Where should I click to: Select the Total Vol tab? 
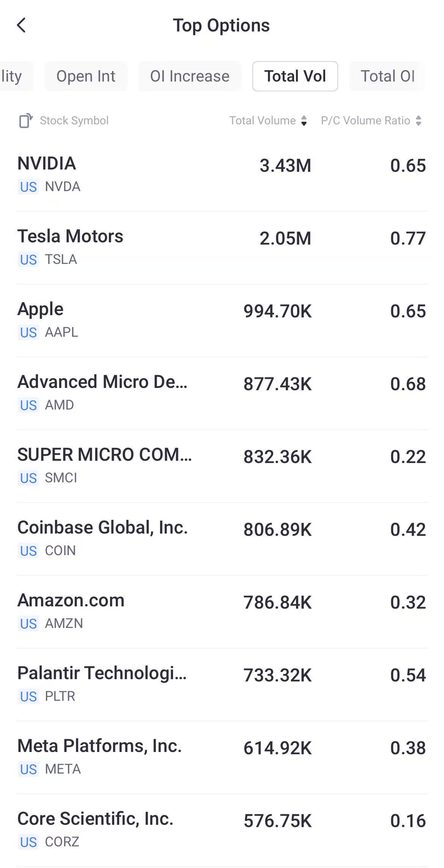tap(295, 76)
